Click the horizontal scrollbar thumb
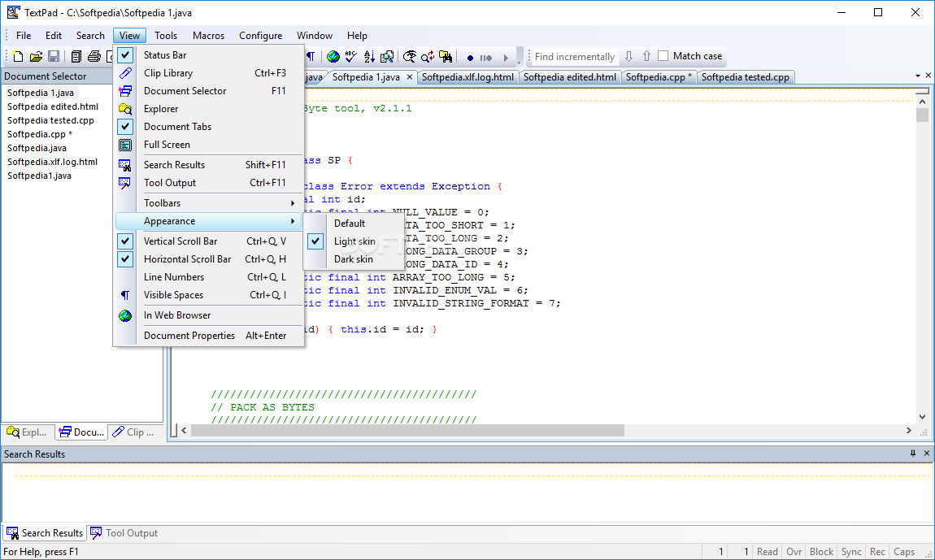The height and width of the screenshot is (560, 935). [x=407, y=431]
